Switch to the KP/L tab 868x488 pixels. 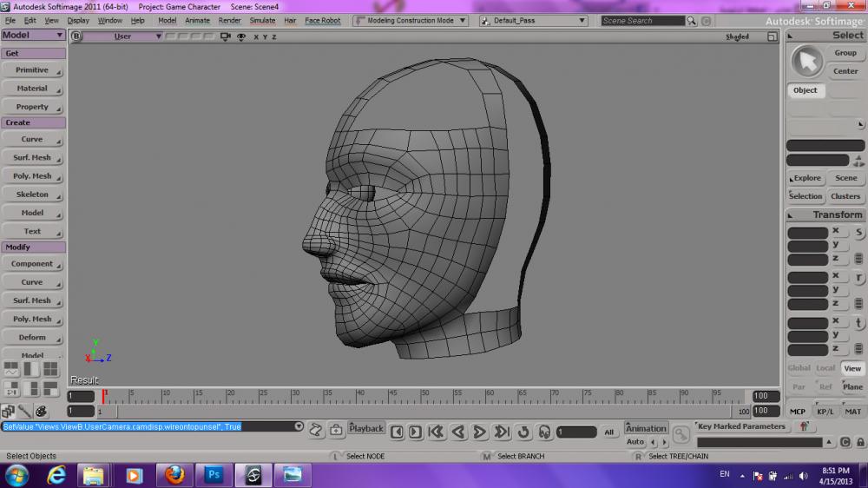[825, 412]
